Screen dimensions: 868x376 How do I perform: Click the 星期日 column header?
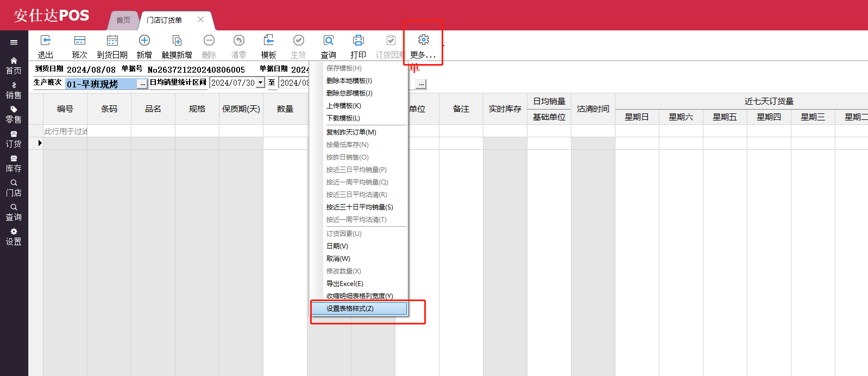coord(637,117)
